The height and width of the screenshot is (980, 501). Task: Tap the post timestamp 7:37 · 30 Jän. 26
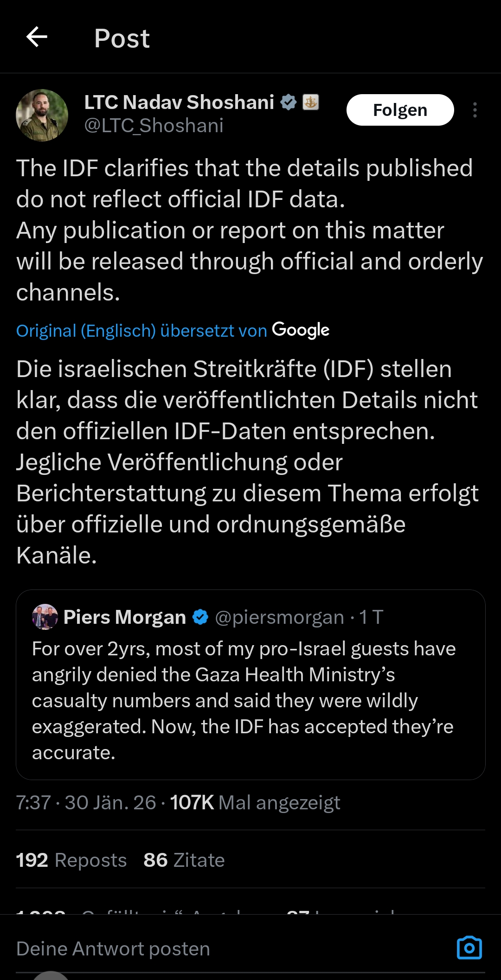86,803
